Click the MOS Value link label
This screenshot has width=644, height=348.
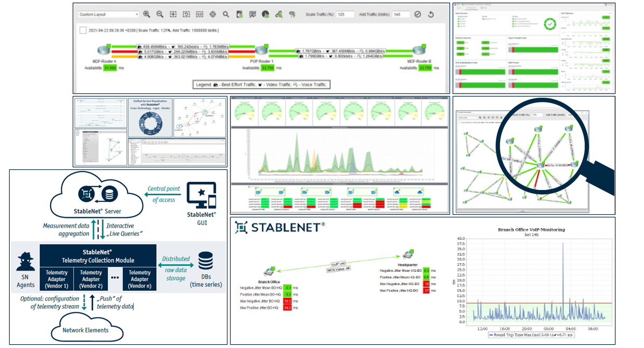[x=338, y=269]
